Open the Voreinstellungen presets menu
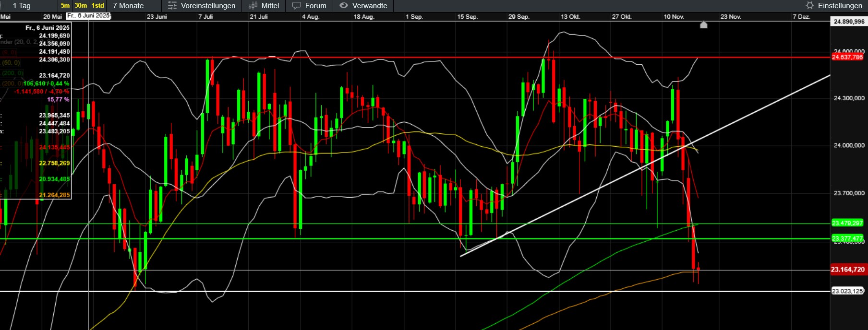The height and width of the screenshot is (330, 868). pos(208,6)
